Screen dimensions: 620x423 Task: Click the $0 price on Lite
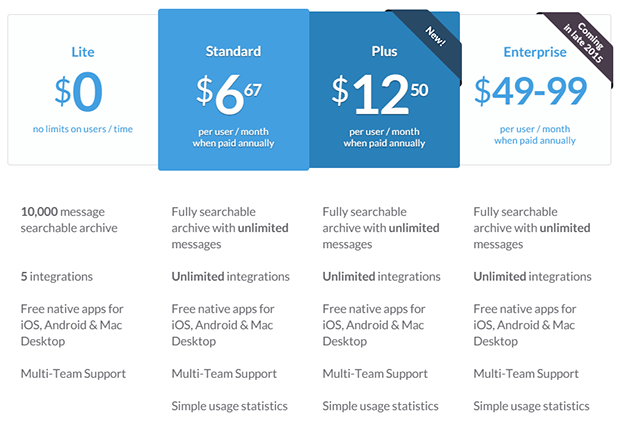[x=79, y=91]
